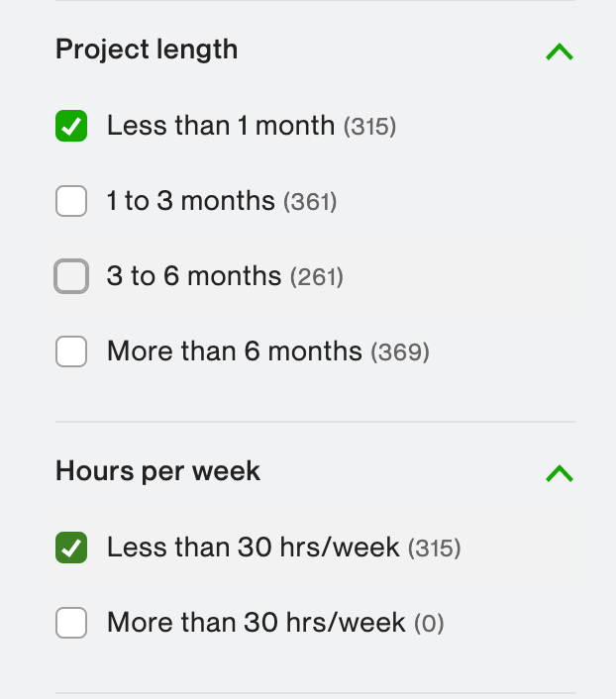Screen dimensions: 616x699
Task: Tick the 3 to 6 months checkbox
Action: tap(71, 276)
